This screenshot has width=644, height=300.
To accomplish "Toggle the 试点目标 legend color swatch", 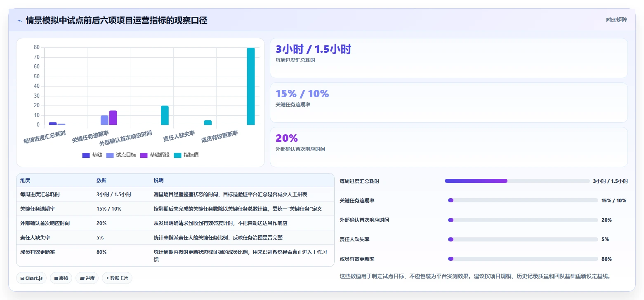I will click(x=110, y=155).
